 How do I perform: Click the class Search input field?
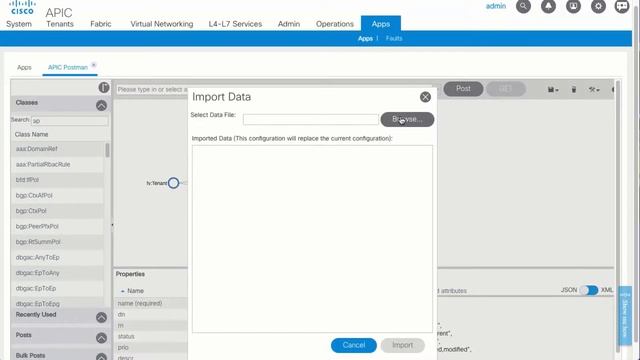click(69, 121)
